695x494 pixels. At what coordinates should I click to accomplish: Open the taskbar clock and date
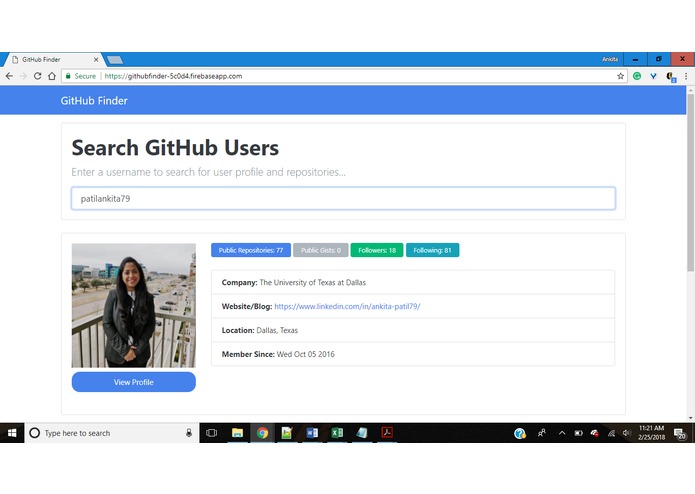click(652, 433)
